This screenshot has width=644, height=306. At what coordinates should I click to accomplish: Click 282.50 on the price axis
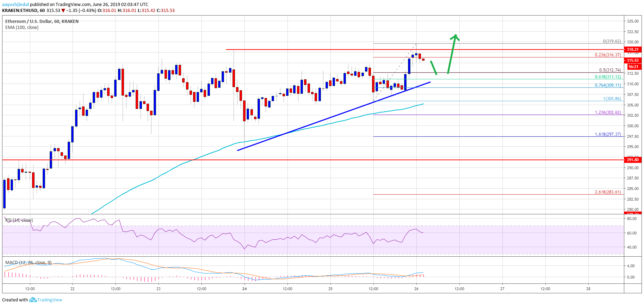tap(633, 199)
